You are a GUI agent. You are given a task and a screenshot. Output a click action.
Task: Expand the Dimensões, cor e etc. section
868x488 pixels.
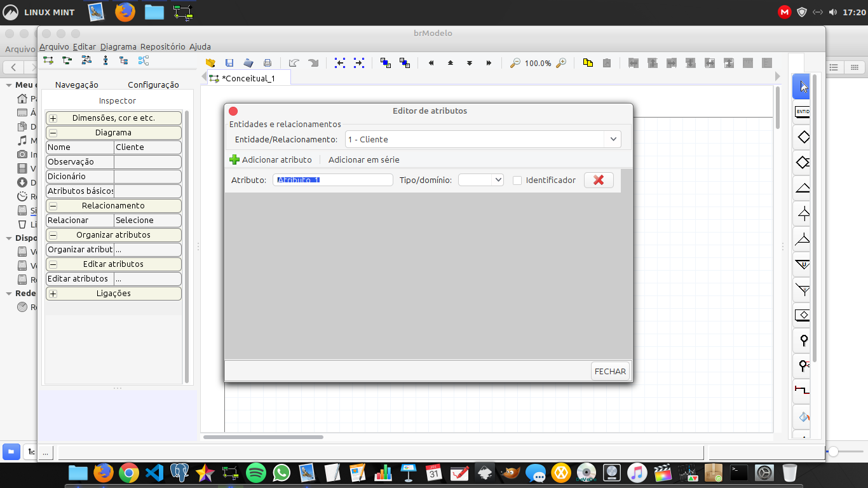tap(53, 118)
